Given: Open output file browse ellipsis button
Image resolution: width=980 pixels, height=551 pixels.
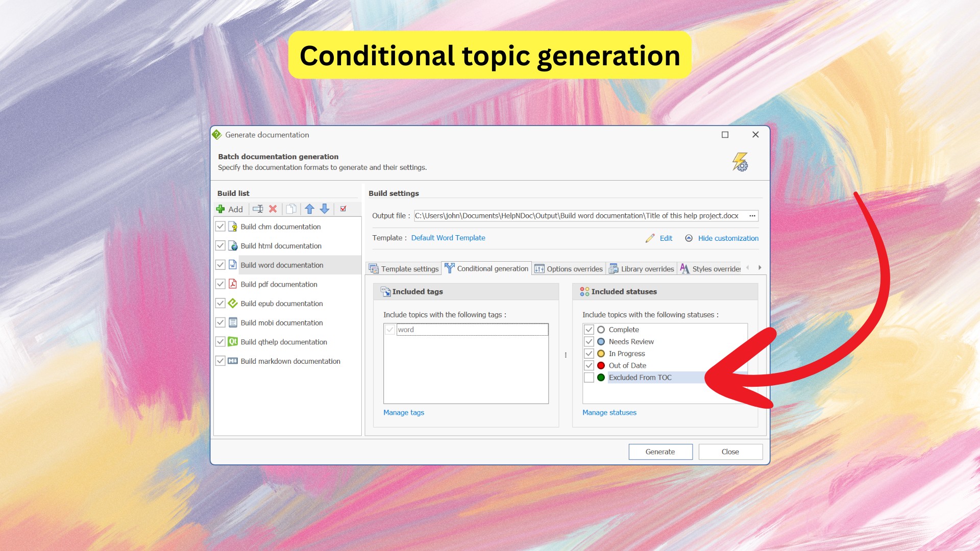Looking at the screenshot, I should [752, 216].
